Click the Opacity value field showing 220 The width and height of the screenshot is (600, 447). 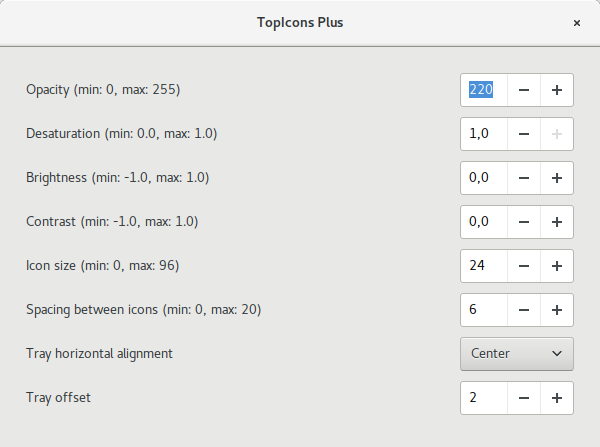coord(484,90)
